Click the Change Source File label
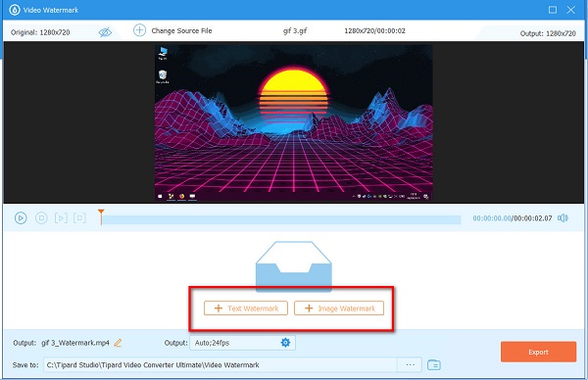The height and width of the screenshot is (380, 588). [x=181, y=30]
